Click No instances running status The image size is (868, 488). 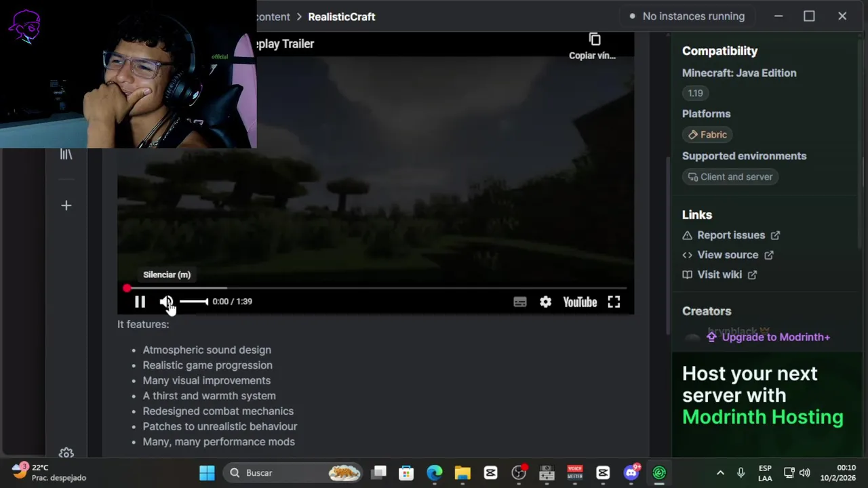[687, 16]
